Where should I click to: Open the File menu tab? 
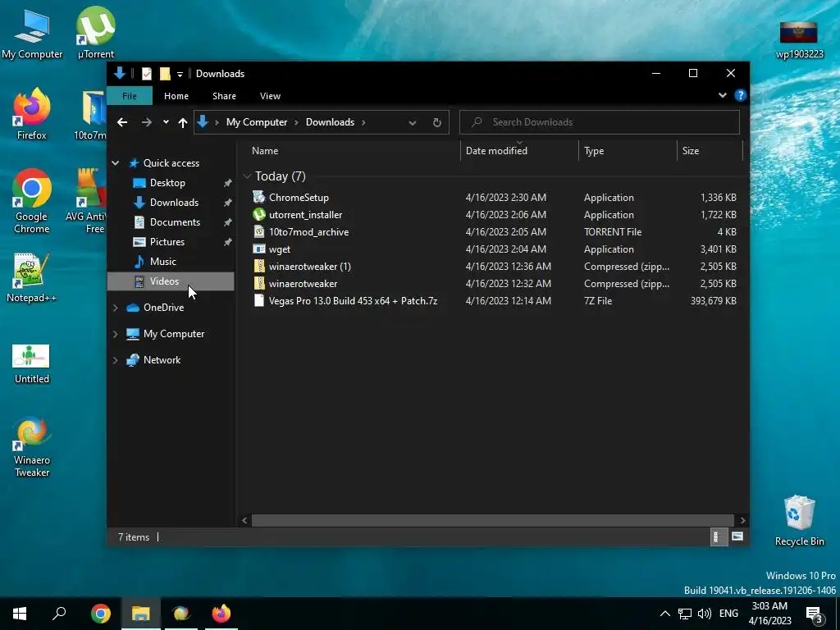coord(130,96)
